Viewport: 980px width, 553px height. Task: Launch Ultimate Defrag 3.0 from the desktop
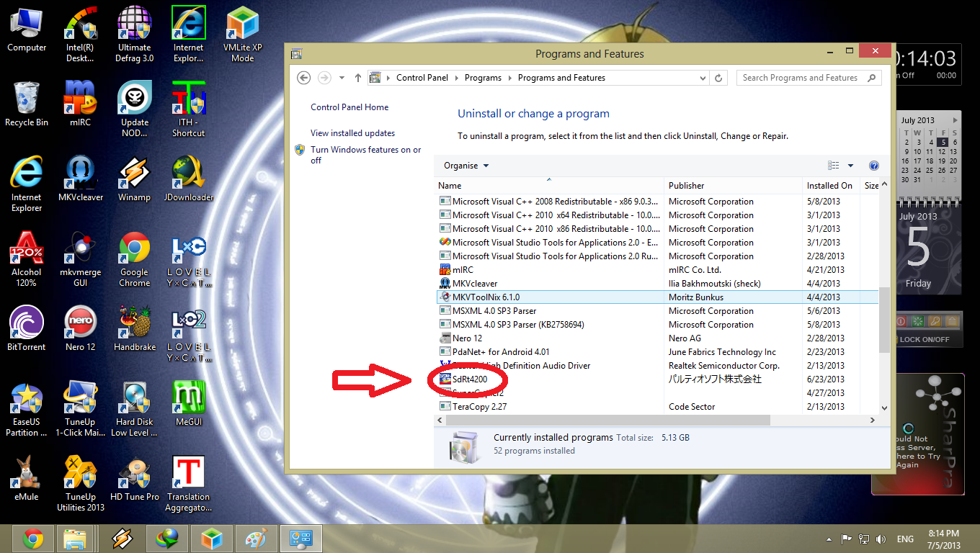[x=135, y=35]
